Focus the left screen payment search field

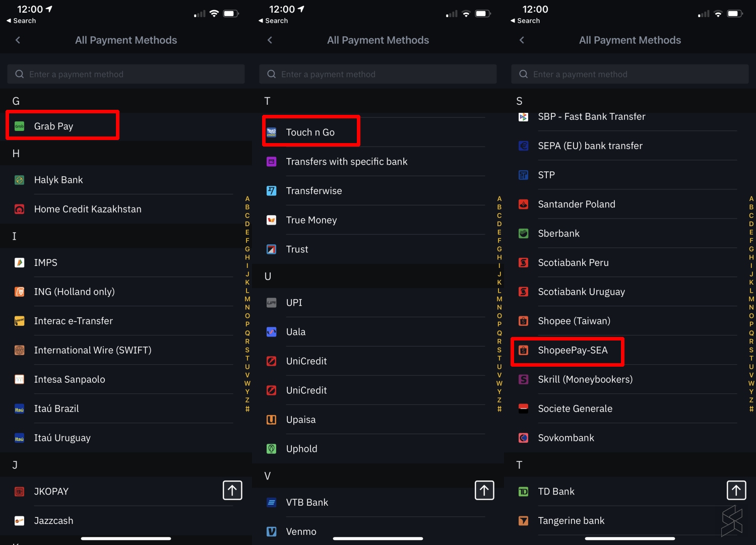tap(126, 74)
